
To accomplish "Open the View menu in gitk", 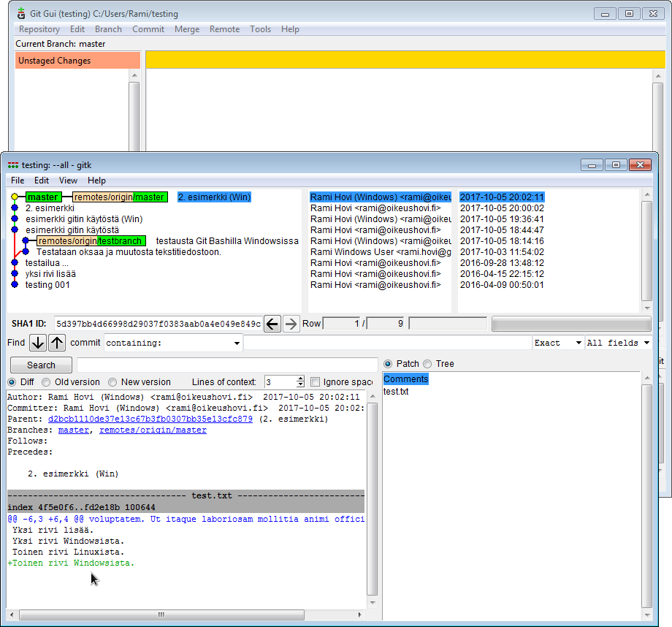I will tap(68, 180).
